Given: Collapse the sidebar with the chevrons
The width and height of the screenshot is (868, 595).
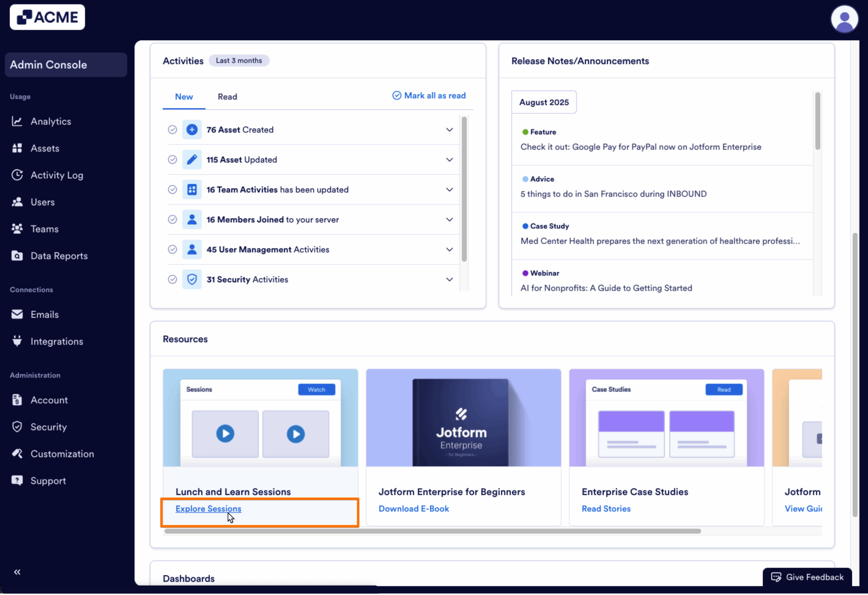Looking at the screenshot, I should point(17,572).
